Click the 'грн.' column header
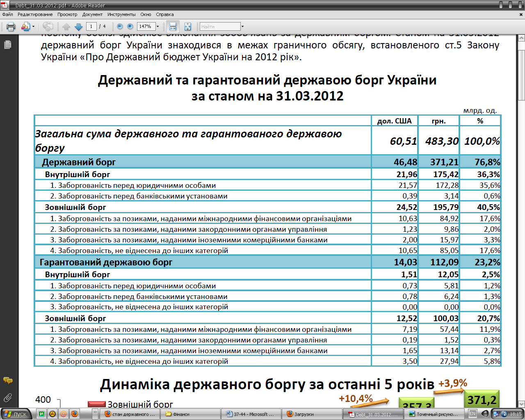This screenshot has height=420, width=525. [x=438, y=121]
